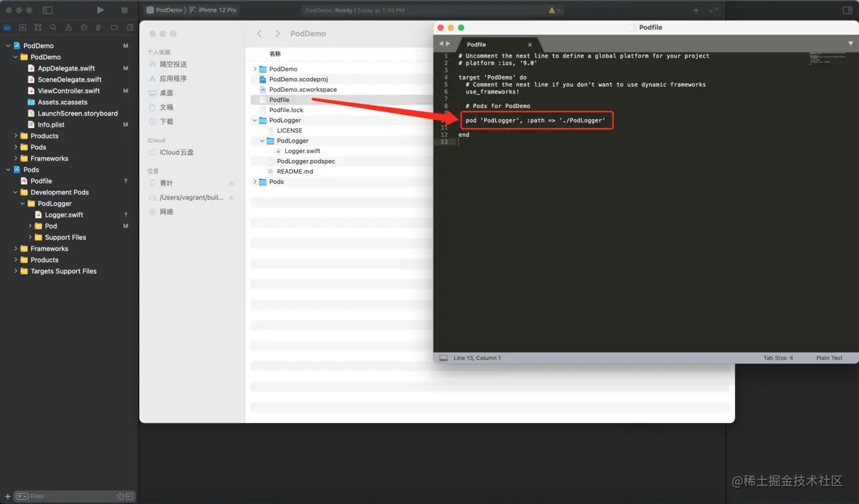This screenshot has width=859, height=504.
Task: Toggle the Xcode inspector panel button
Action: point(847,10)
